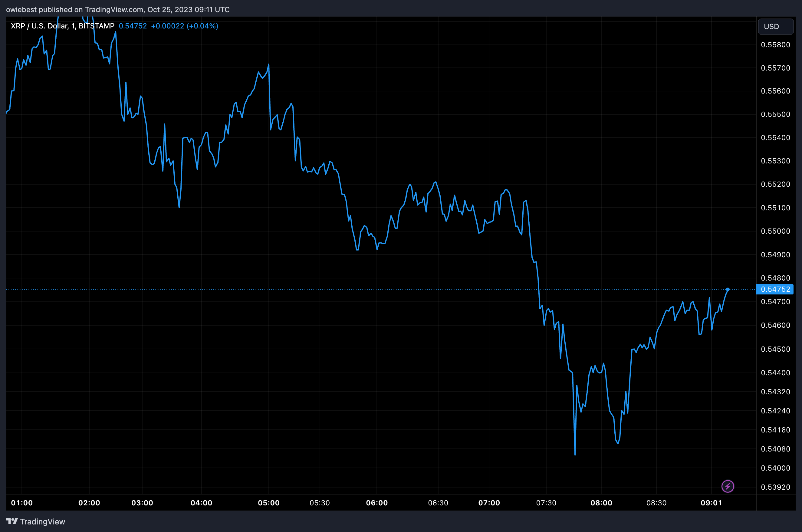Viewport: 802px width, 532px height.
Task: Select the 07:30 time axis label
Action: [x=546, y=503]
